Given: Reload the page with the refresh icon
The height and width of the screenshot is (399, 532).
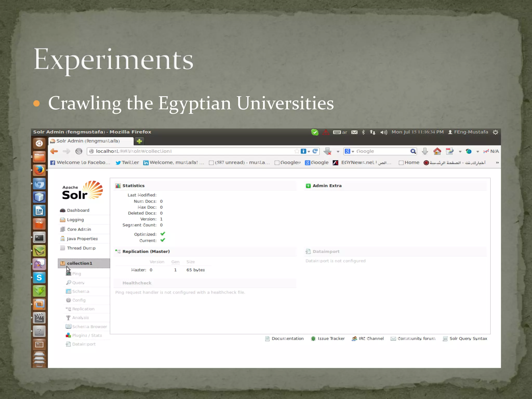Looking at the screenshot, I should click(315, 151).
